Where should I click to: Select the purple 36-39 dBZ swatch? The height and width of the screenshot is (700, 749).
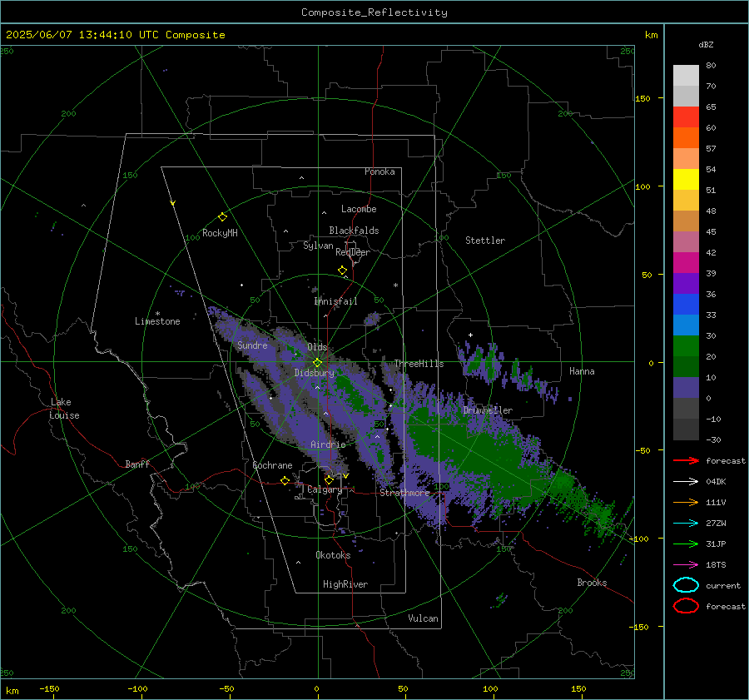(686, 284)
